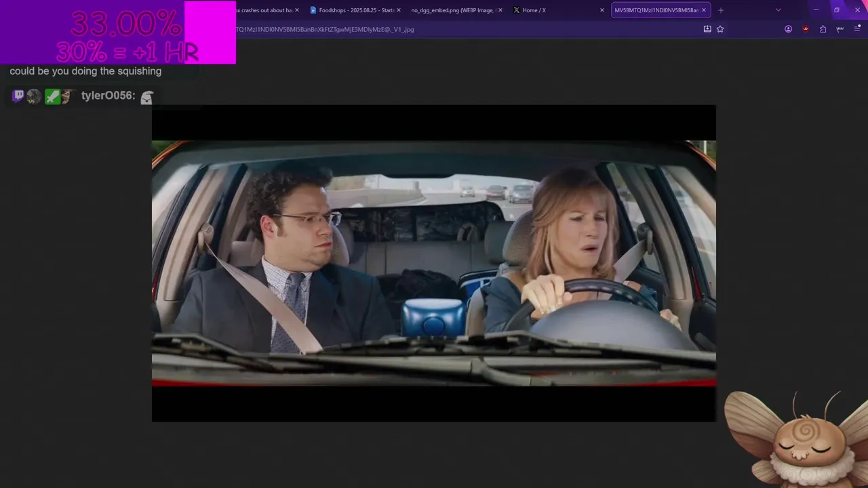Close the active MV5BMTQ1MzI1NDI0NV5BMl5Ban image tab

pyautogui.click(x=704, y=10)
